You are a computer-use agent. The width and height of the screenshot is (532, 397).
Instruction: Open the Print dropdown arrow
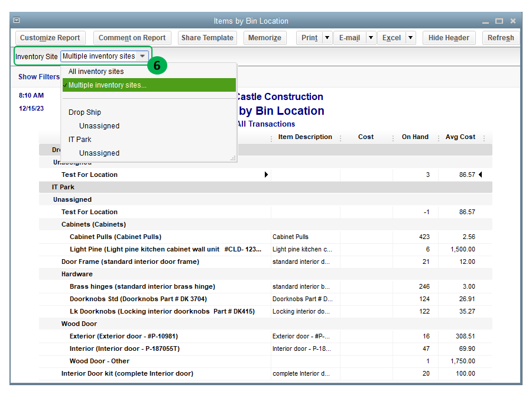[x=327, y=38]
